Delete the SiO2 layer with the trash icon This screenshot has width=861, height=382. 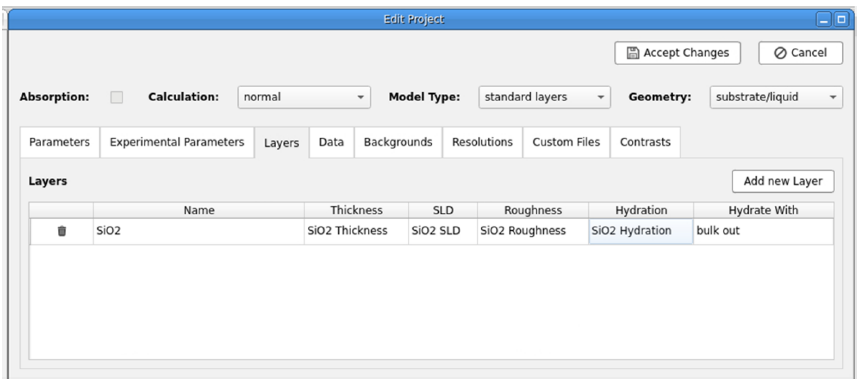coord(62,231)
